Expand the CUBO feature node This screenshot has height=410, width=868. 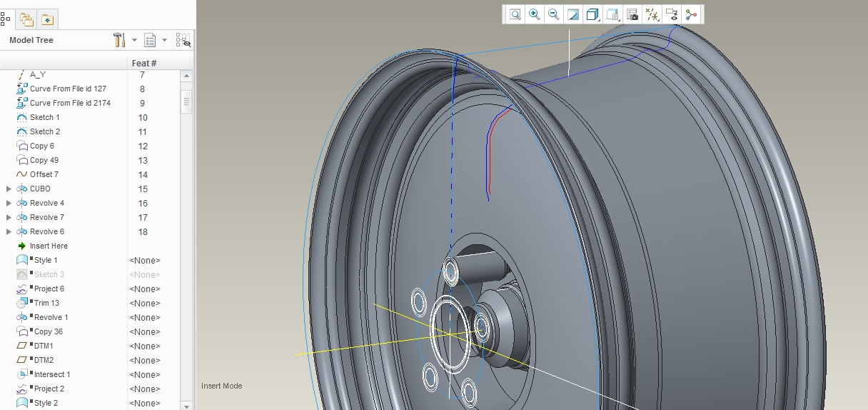pyautogui.click(x=9, y=189)
